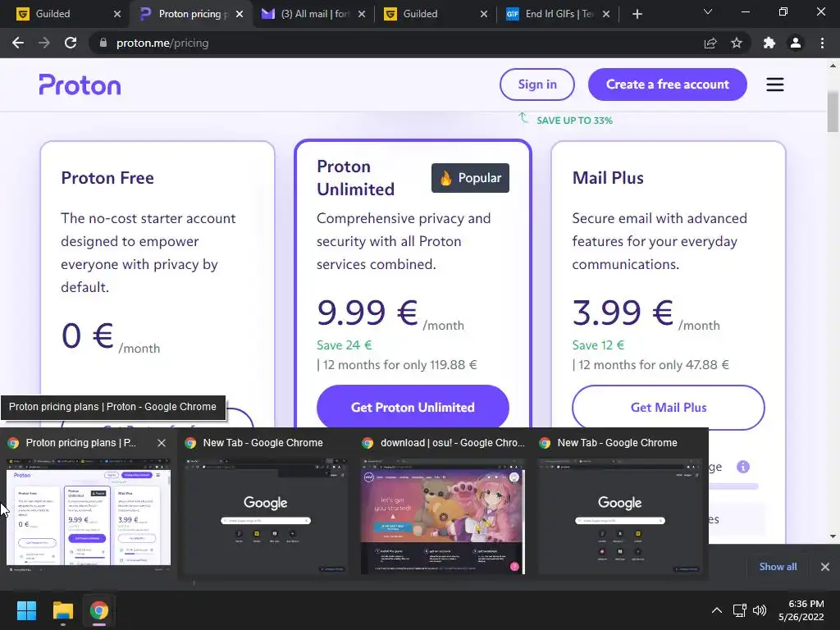The image size is (840, 630).
Task: Open the Chrome extensions puzzle icon
Action: 769,43
